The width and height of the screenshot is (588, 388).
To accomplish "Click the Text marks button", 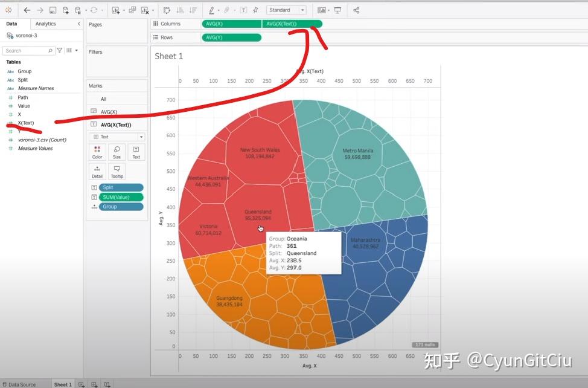I will [x=136, y=152].
